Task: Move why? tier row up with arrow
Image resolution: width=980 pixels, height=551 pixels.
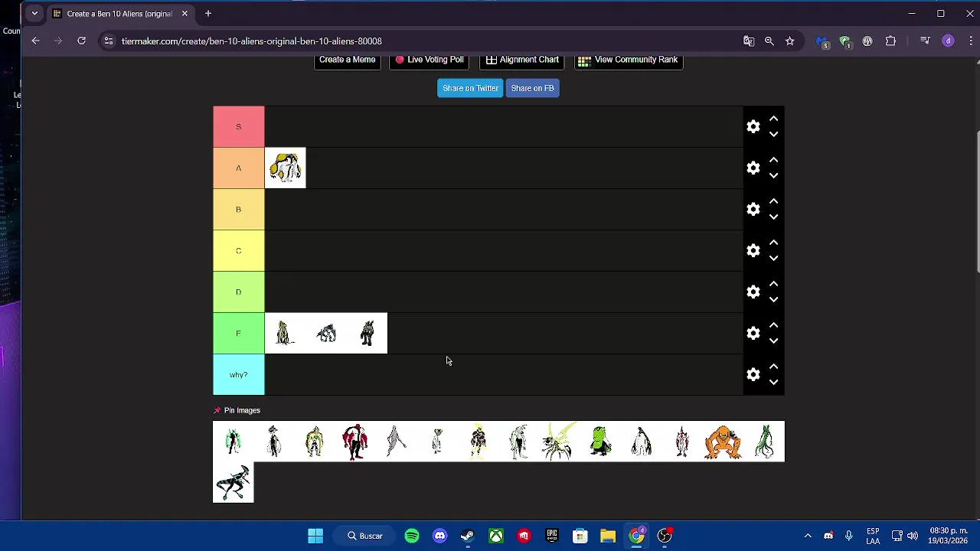Action: coord(773,367)
